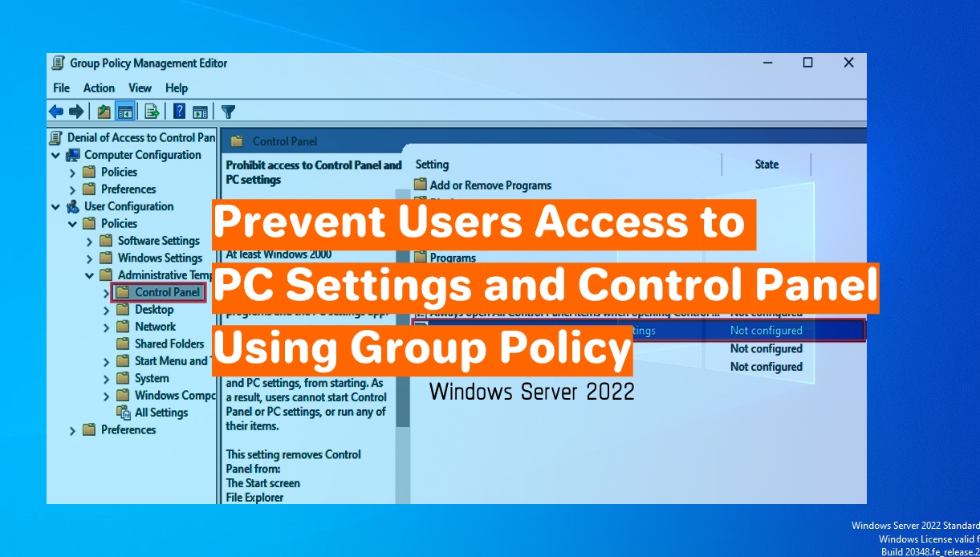This screenshot has width=980, height=557.
Task: Click the Filter funnel toolbar icon
Action: [228, 112]
